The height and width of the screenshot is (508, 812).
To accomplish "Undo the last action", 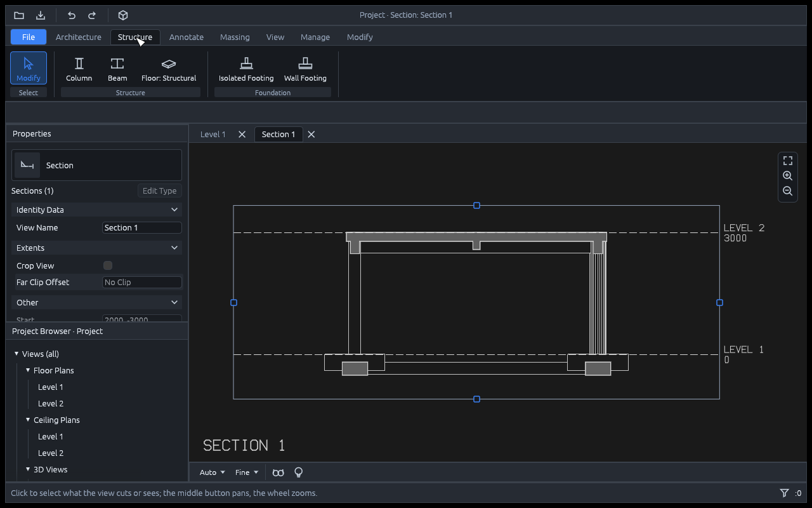I will tap(71, 15).
